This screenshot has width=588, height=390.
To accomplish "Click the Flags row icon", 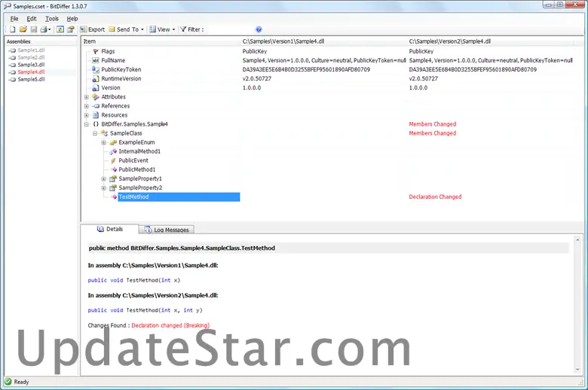I will (96, 51).
